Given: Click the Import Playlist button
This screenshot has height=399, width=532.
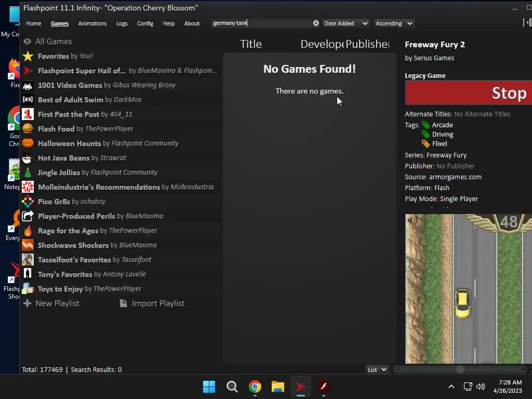Looking at the screenshot, I should 152,303.
